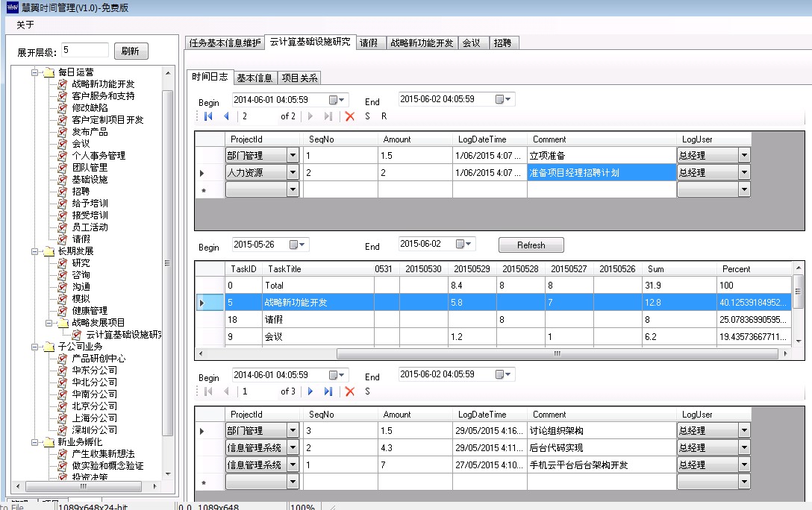Select 战略新功能开发 task in the tree
The image size is (812, 510).
click(x=103, y=84)
